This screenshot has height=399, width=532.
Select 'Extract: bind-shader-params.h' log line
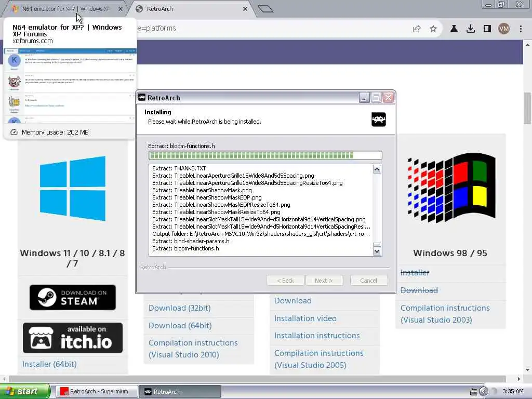point(191,241)
